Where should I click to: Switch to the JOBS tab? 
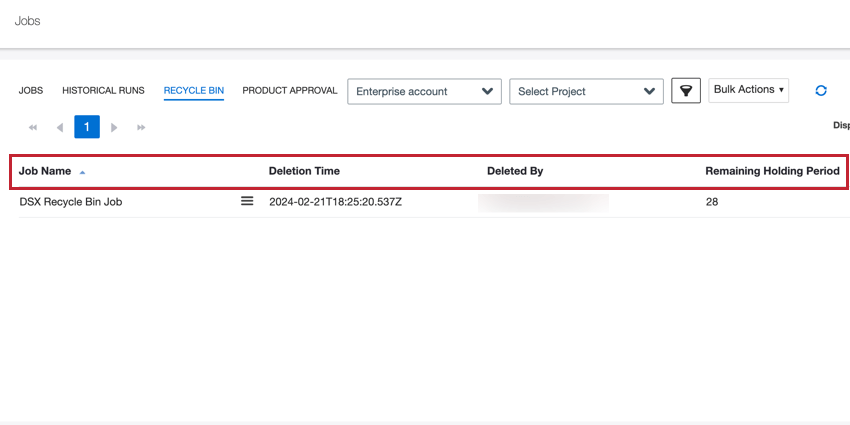coord(31,91)
